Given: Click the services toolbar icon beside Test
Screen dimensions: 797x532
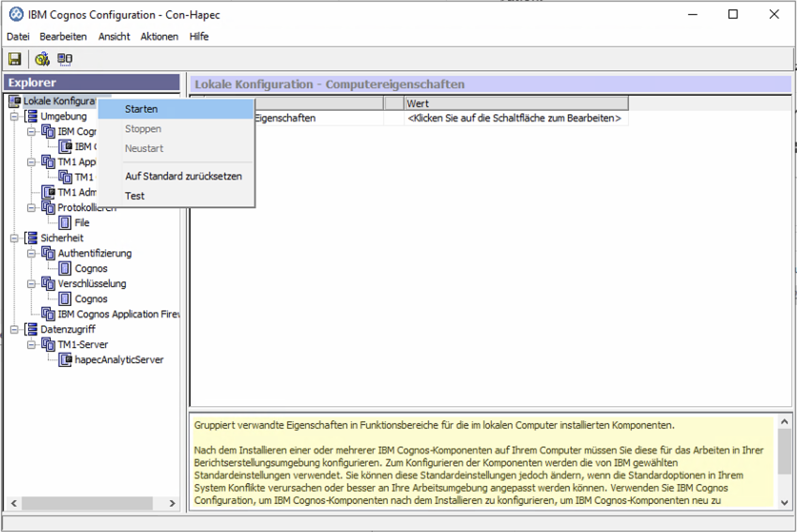Looking at the screenshot, I should (65, 59).
